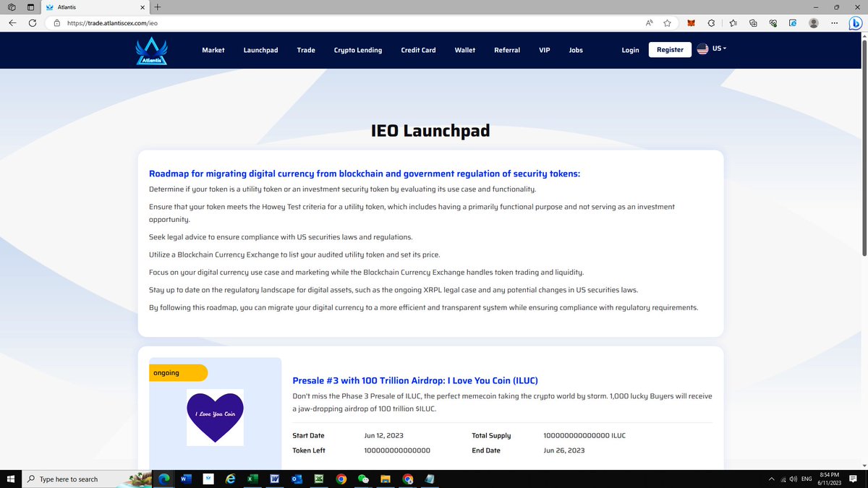This screenshot has width=868, height=488.
Task: Open the tab actions menu icon
Action: point(30,7)
